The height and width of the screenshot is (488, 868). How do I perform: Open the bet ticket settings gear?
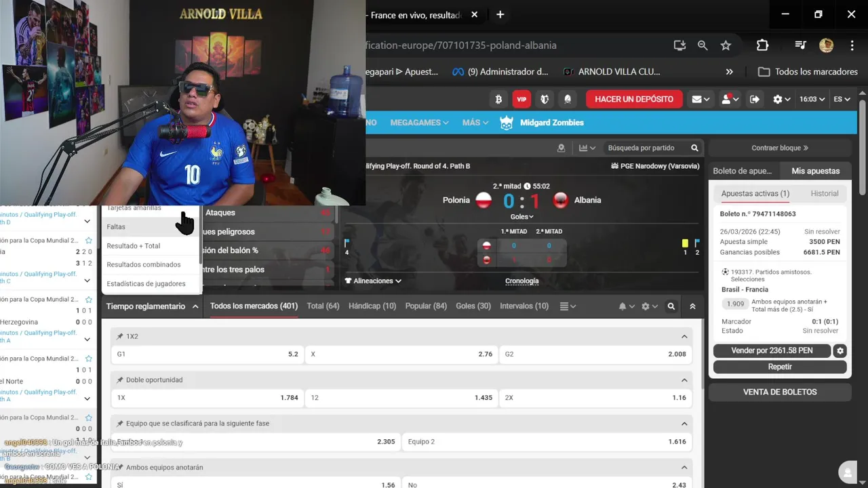pyautogui.click(x=840, y=350)
